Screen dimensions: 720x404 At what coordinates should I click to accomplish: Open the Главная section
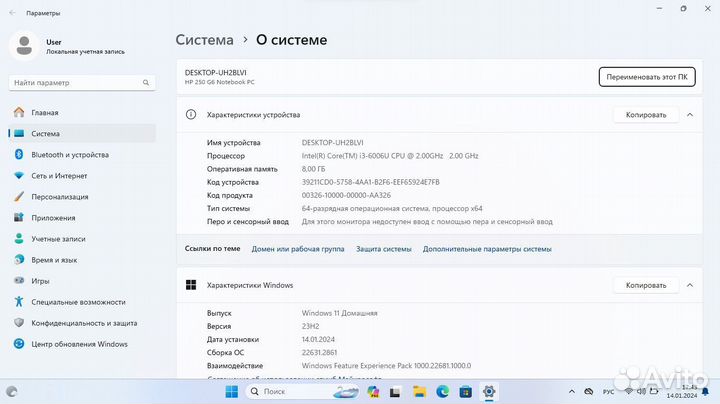pyautogui.click(x=82, y=112)
